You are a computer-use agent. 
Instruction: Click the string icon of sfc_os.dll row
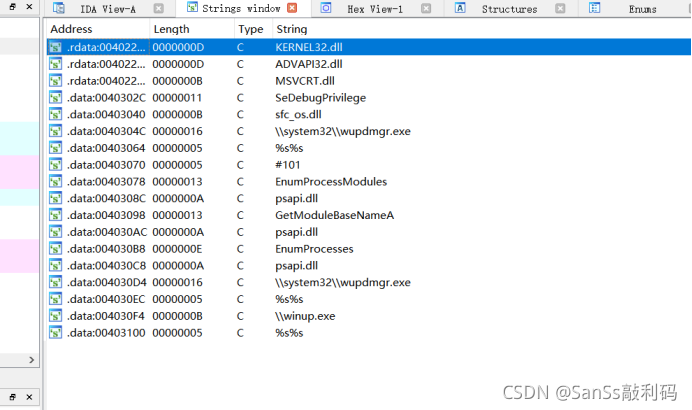click(56, 114)
